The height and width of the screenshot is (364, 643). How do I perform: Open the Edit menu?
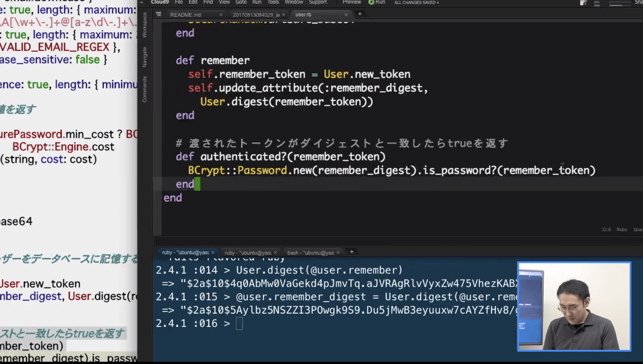[x=193, y=2]
